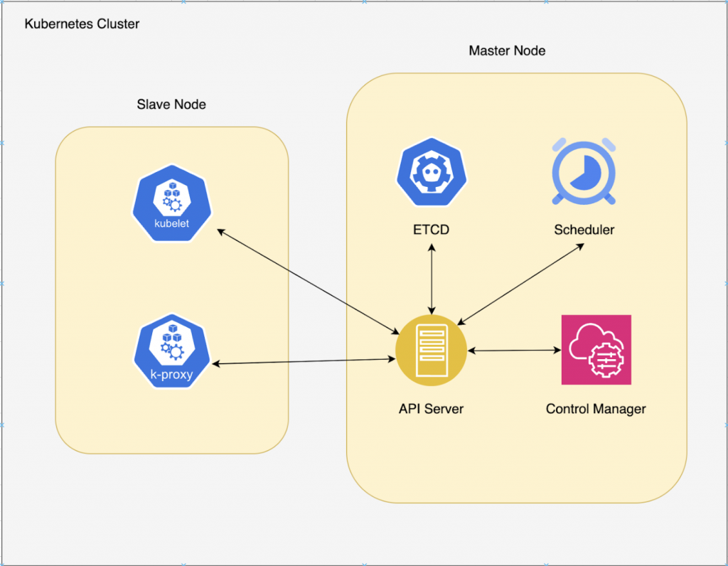Select the Slave Node rounded container
Viewport: 728px width, 566px height.
pyautogui.click(x=172, y=289)
